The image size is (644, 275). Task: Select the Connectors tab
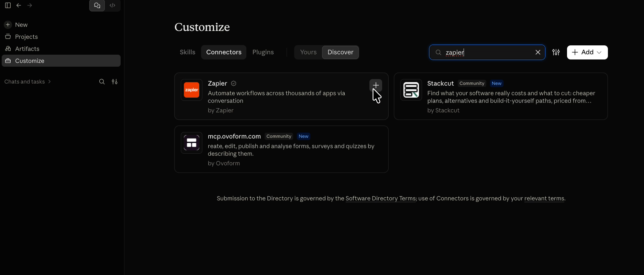click(x=224, y=52)
